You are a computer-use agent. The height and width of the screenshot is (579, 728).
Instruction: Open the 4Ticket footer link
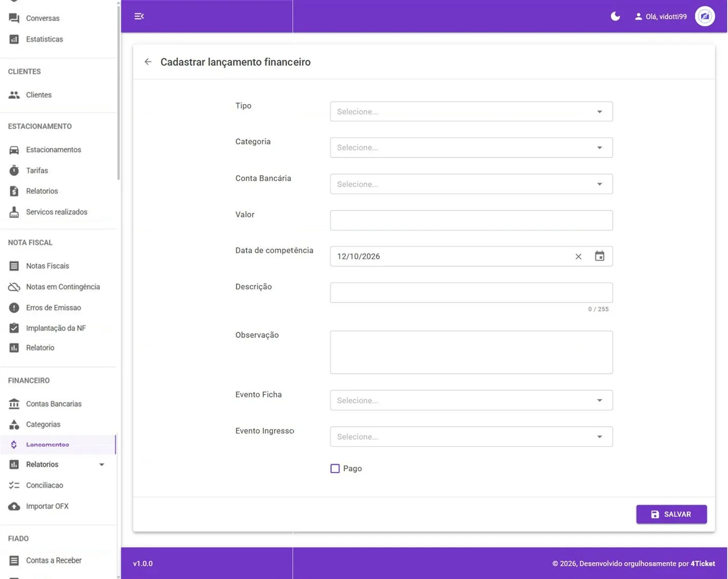[703, 563]
